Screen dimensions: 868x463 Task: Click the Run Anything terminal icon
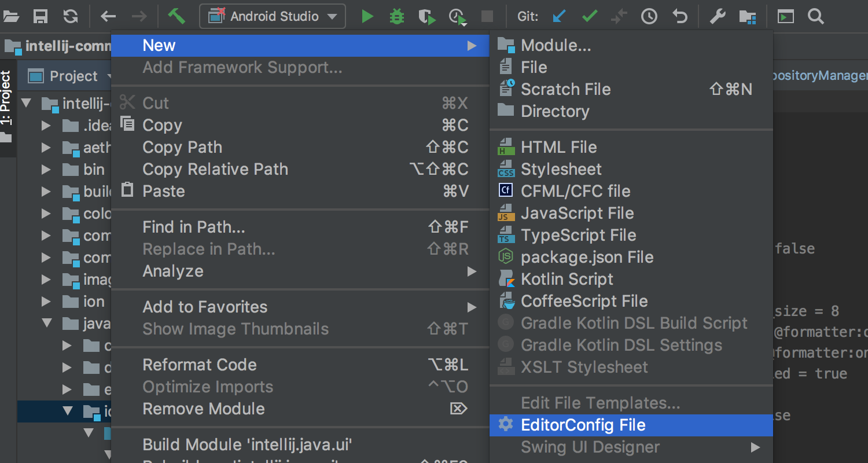(785, 16)
